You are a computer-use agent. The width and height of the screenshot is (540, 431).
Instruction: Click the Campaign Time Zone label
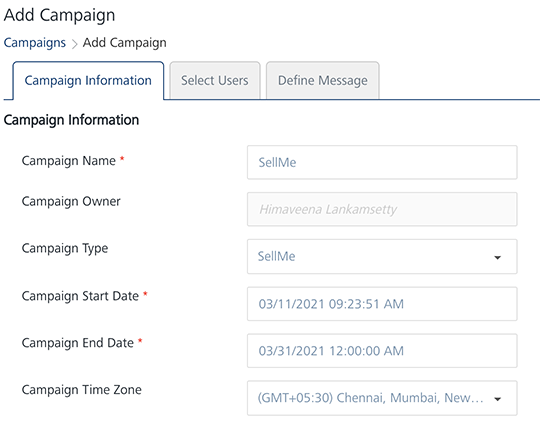(82, 390)
